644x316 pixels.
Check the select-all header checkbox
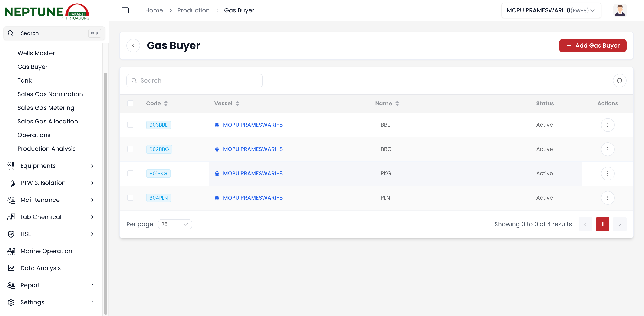(130, 103)
